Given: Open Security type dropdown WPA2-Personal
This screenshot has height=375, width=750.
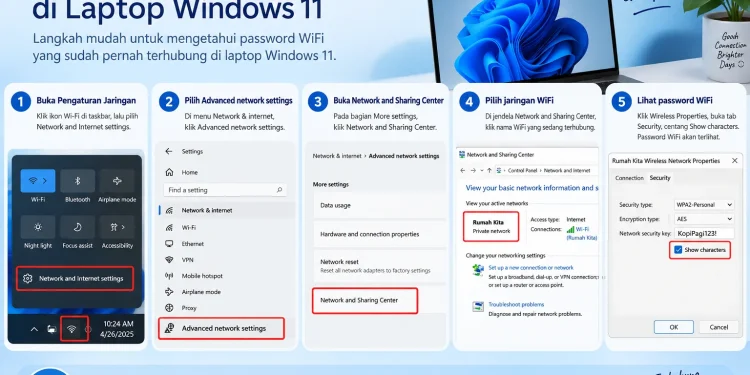Looking at the screenshot, I should click(x=703, y=205).
